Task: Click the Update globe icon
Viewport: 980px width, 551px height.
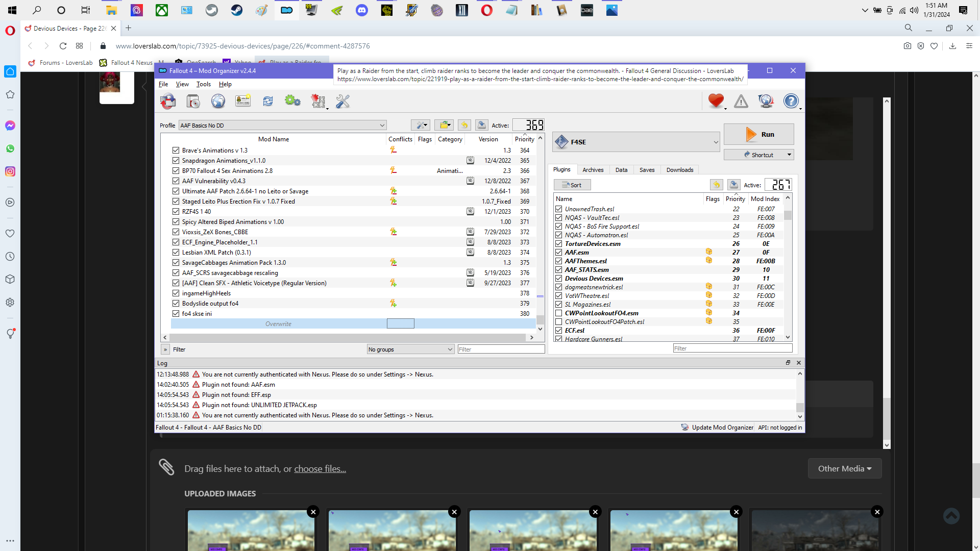Action: (x=766, y=101)
